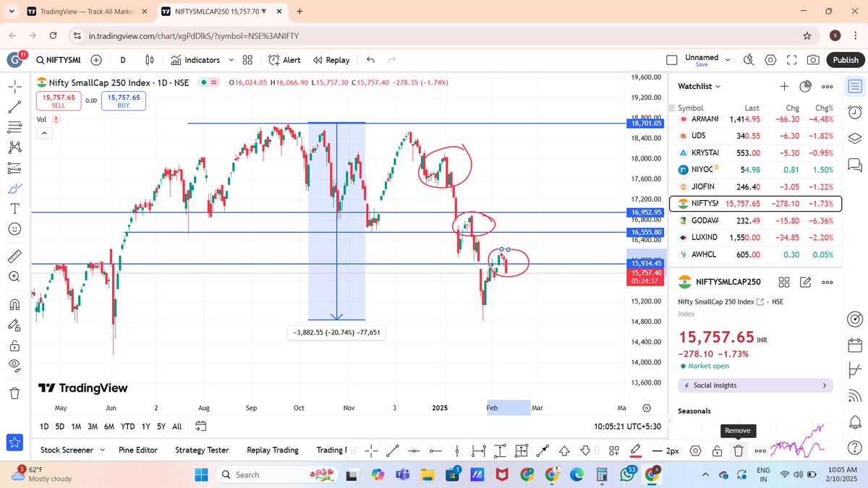The height and width of the screenshot is (488, 868).
Task: Select the crosshair cursor tool in left sidebar
Action: tap(14, 87)
